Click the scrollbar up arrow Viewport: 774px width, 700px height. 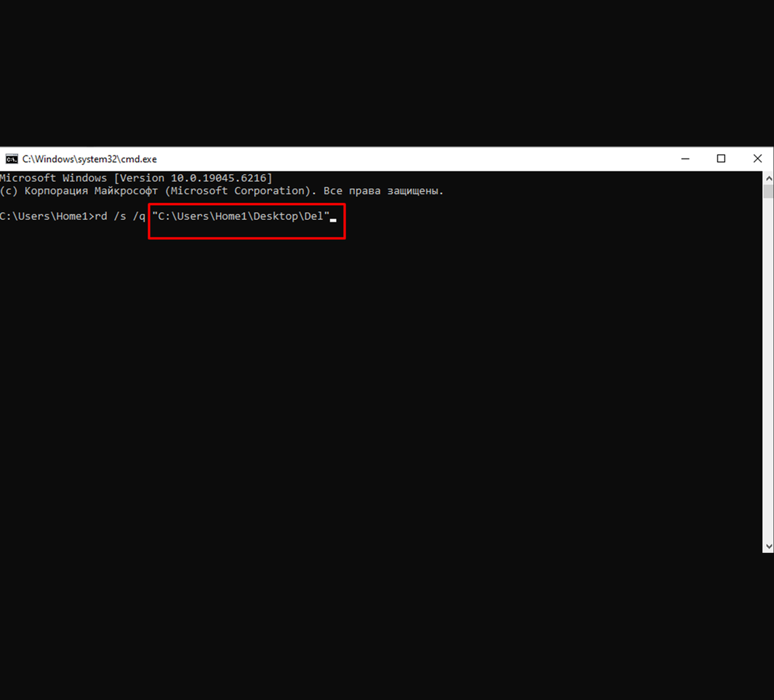(x=768, y=178)
